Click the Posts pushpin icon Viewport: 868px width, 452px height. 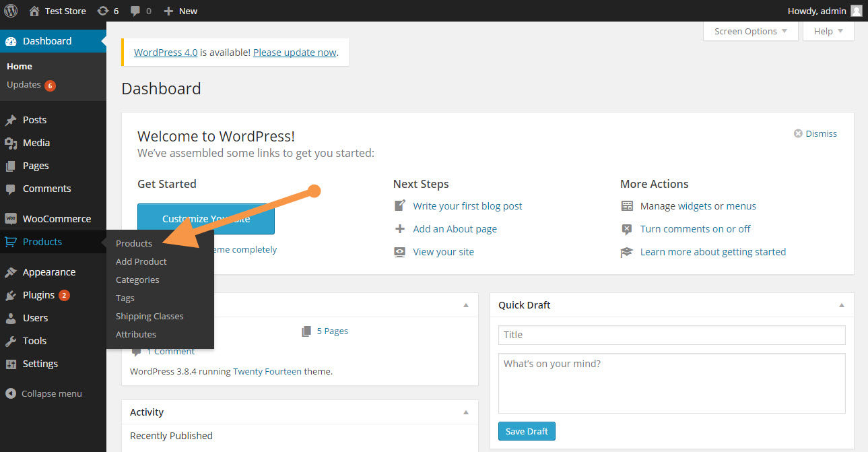click(11, 120)
